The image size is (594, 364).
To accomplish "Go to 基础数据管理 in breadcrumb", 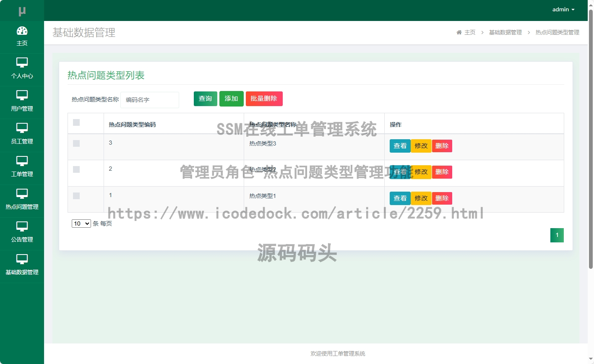I will (x=505, y=32).
